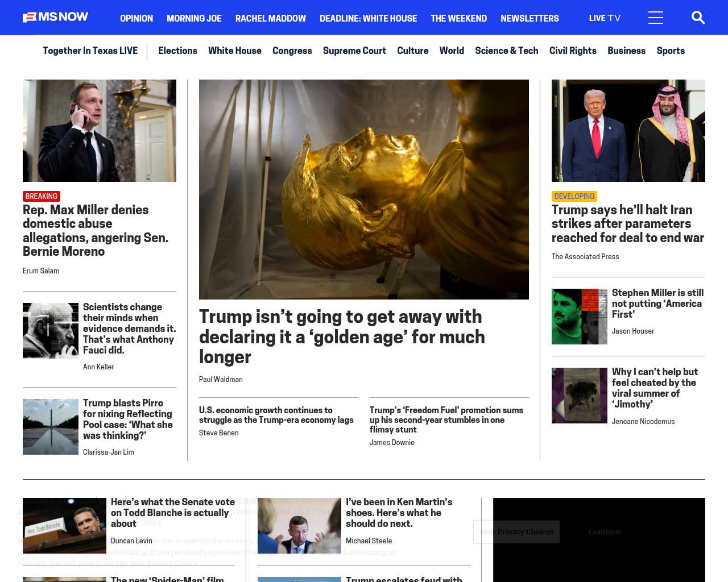Screen dimensions: 728x582
Task: Open the hamburger menu icon
Action: (x=655, y=18)
